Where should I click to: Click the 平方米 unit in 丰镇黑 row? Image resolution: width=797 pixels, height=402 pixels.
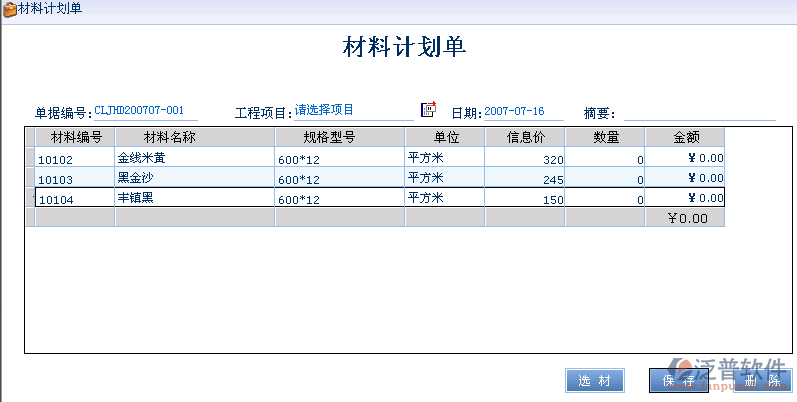tap(445, 198)
